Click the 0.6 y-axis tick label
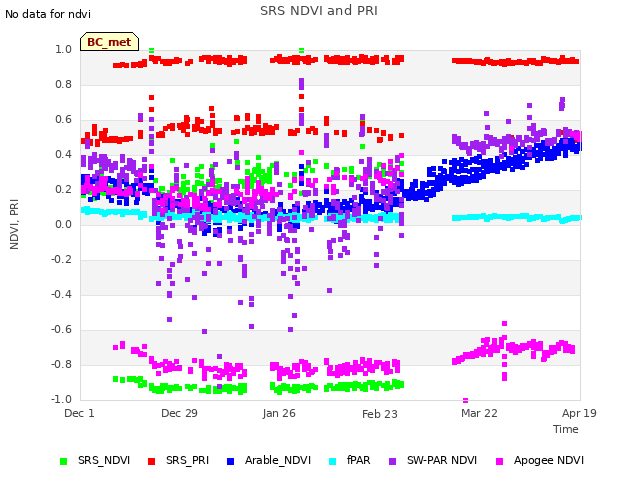640x480 pixels. tap(63, 120)
